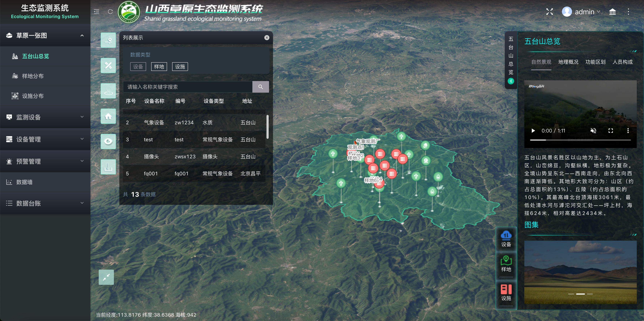Click the eye icon in the map toolbar
The width and height of the screenshot is (644, 321).
pos(108,141)
